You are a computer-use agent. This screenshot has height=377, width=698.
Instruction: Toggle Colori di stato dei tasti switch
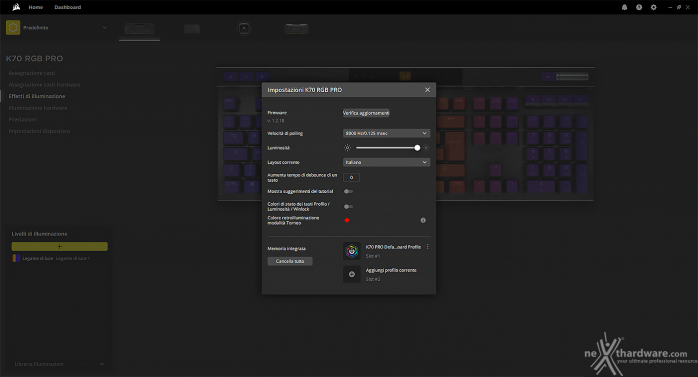point(348,207)
